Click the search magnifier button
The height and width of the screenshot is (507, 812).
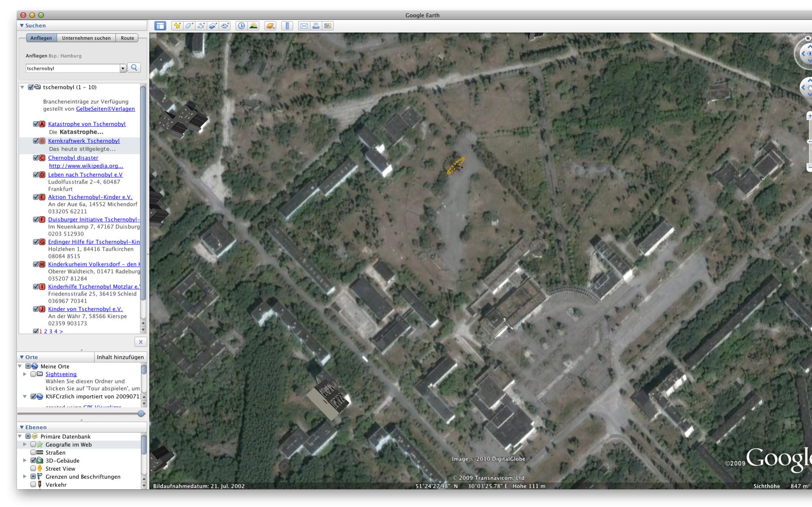(135, 68)
